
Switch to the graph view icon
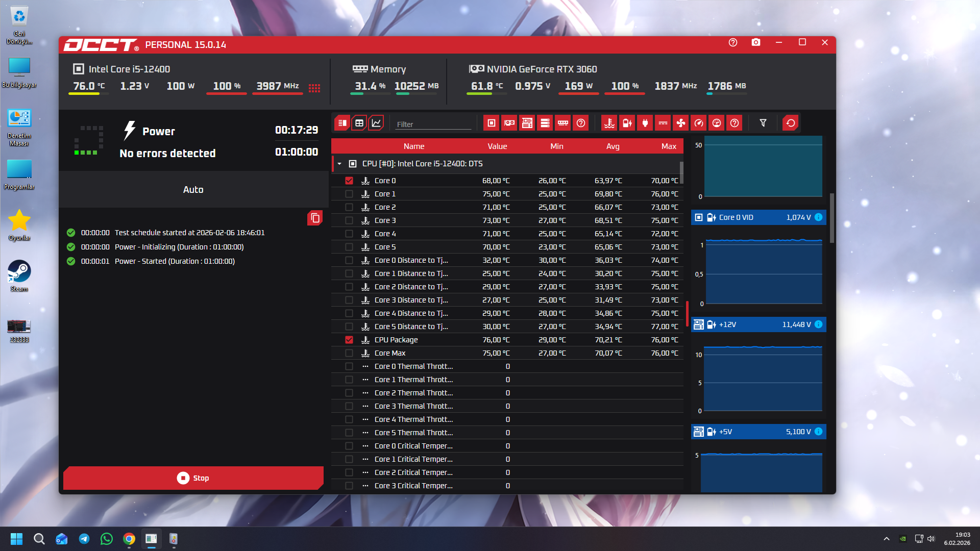click(376, 123)
